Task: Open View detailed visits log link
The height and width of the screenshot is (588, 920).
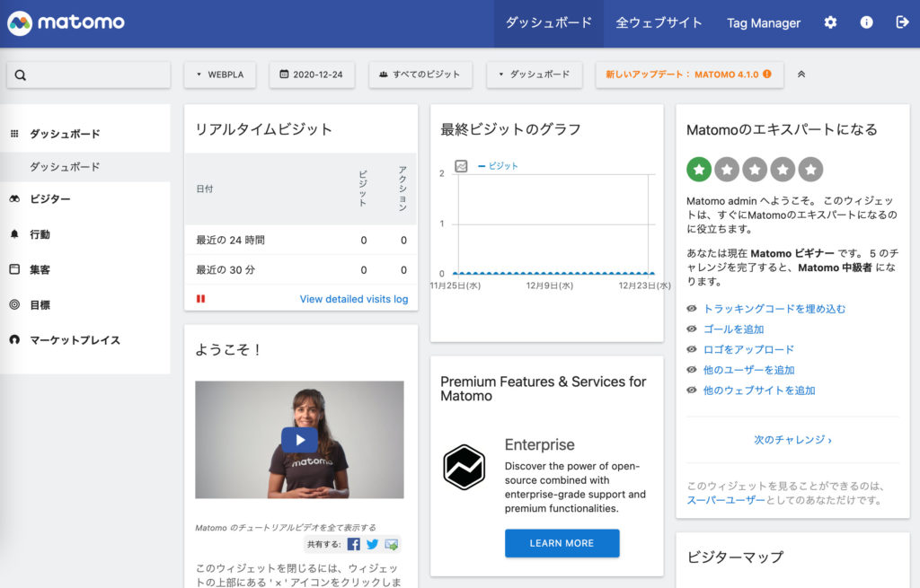Action: point(354,299)
